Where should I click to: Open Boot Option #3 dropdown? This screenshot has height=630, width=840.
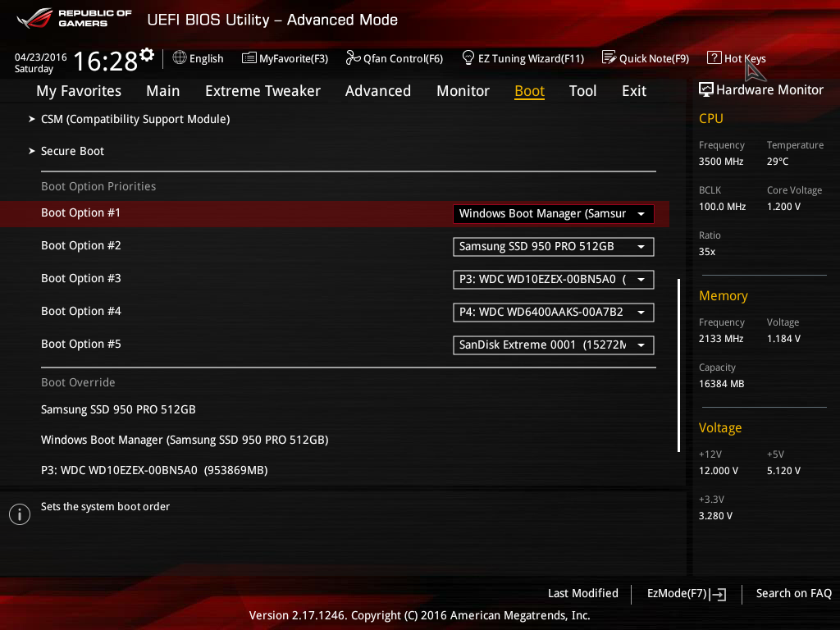coord(554,280)
